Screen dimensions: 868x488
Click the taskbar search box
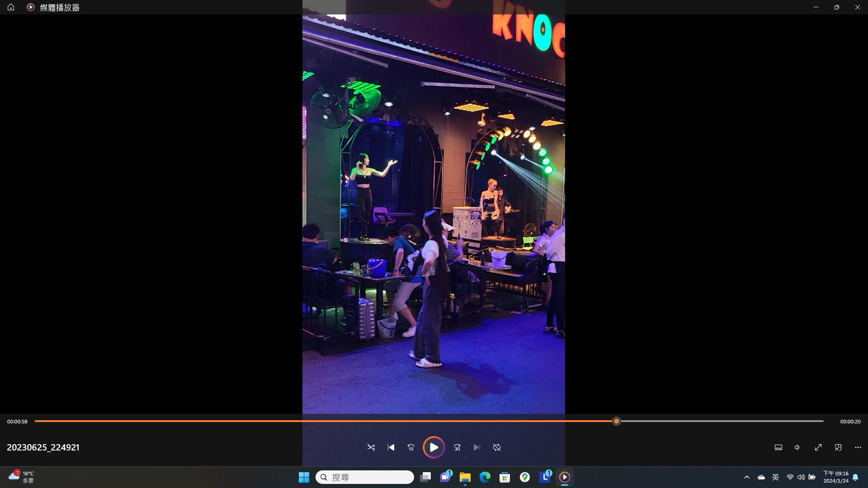tap(365, 477)
